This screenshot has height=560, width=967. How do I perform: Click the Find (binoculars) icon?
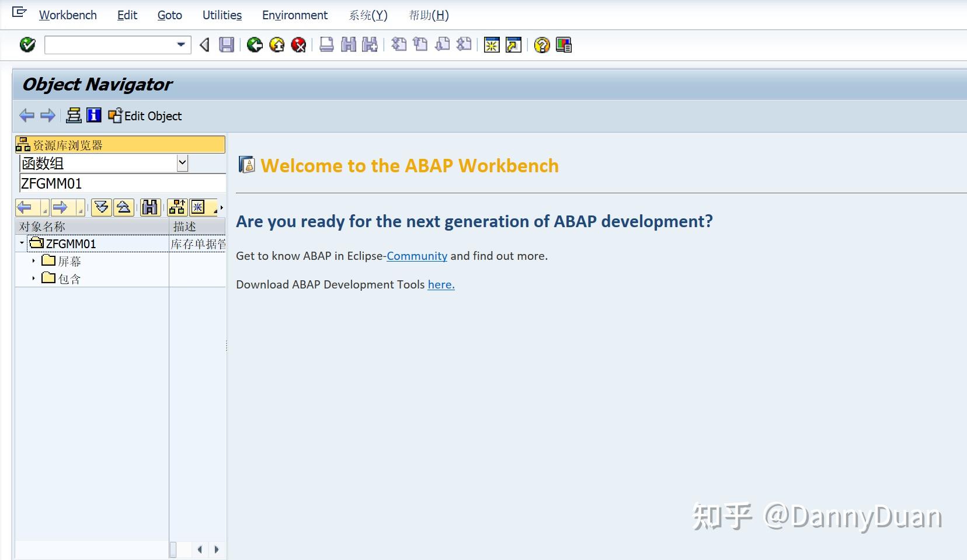coord(348,45)
